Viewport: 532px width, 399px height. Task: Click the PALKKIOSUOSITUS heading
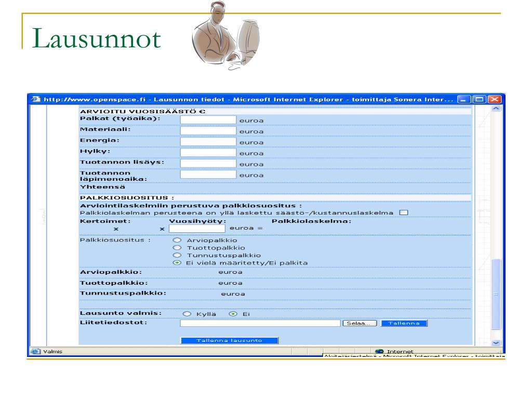click(127, 197)
